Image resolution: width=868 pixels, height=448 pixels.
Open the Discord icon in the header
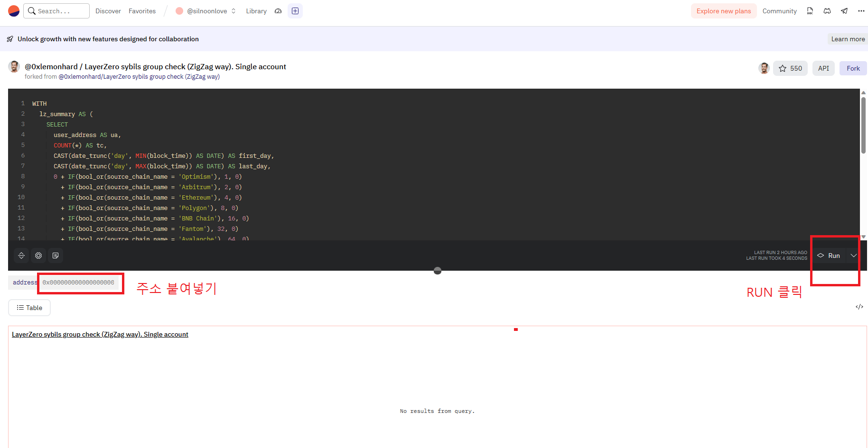[x=827, y=11]
